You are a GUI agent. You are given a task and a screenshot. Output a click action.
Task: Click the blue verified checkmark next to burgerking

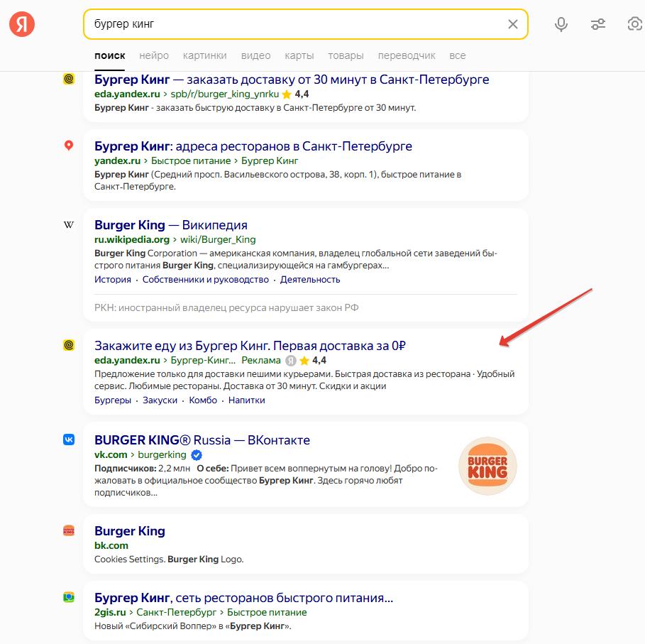point(197,455)
